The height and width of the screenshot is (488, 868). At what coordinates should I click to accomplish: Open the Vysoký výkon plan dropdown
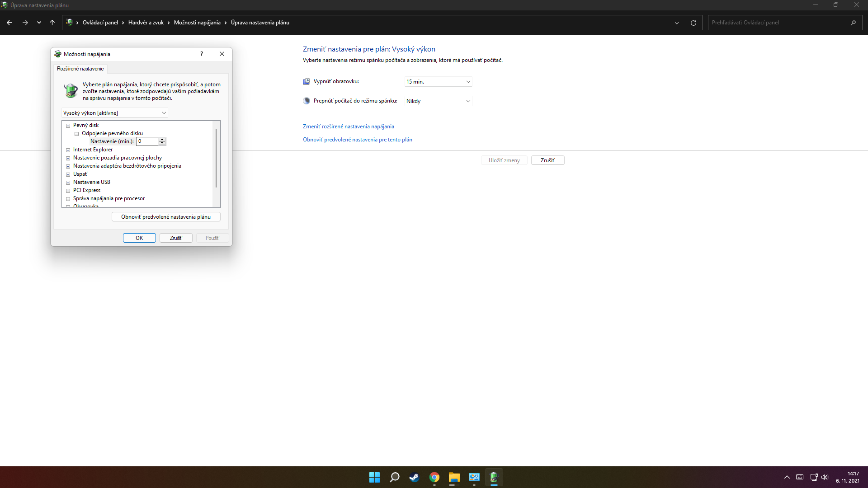(x=115, y=113)
